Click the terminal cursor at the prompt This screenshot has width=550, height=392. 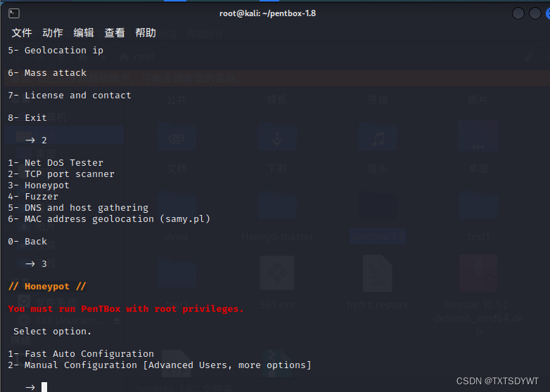coord(44,387)
